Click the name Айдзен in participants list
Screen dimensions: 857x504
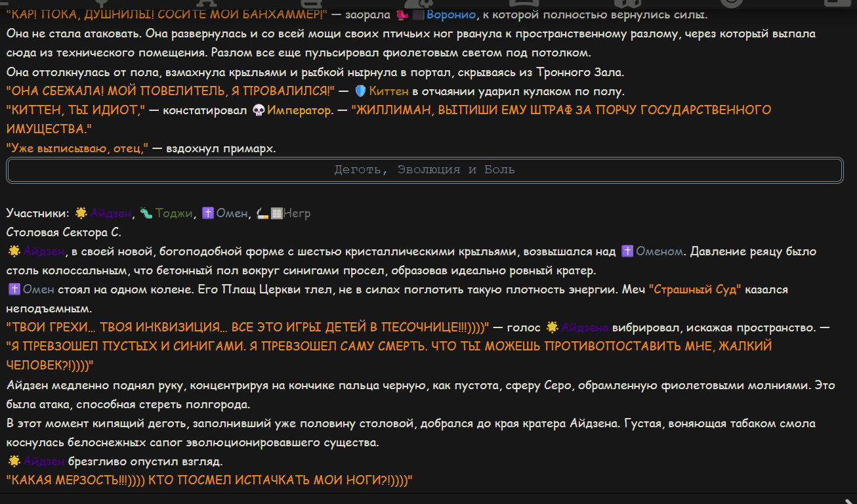111,213
